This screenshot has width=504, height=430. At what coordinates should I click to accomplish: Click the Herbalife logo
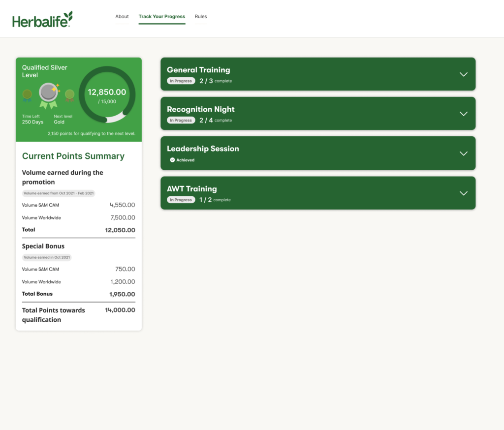[42, 19]
